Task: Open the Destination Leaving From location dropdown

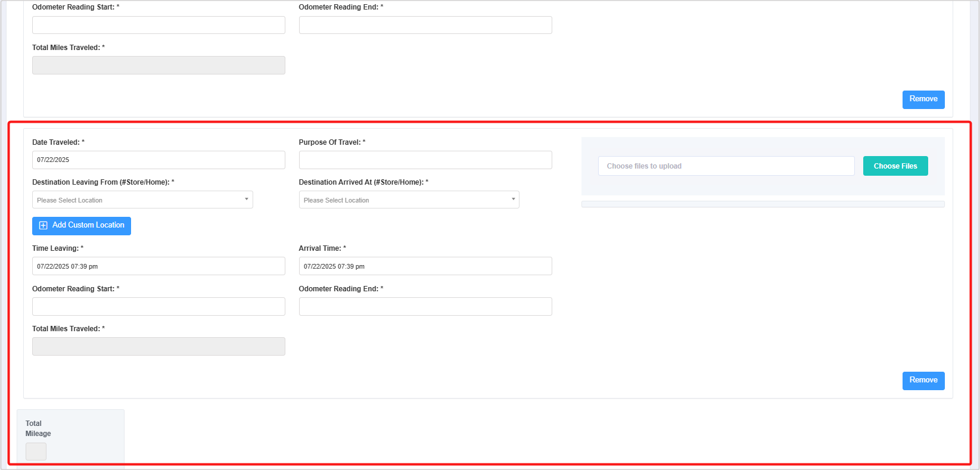Action: (142, 200)
